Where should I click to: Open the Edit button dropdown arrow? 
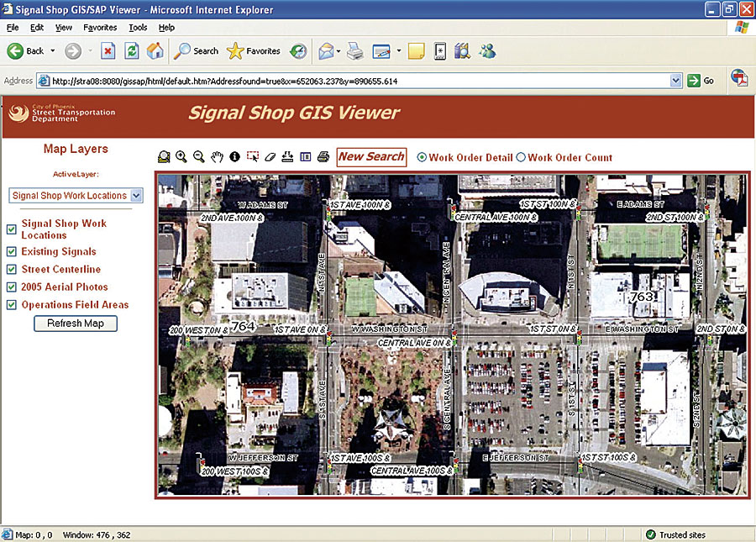pyautogui.click(x=399, y=51)
